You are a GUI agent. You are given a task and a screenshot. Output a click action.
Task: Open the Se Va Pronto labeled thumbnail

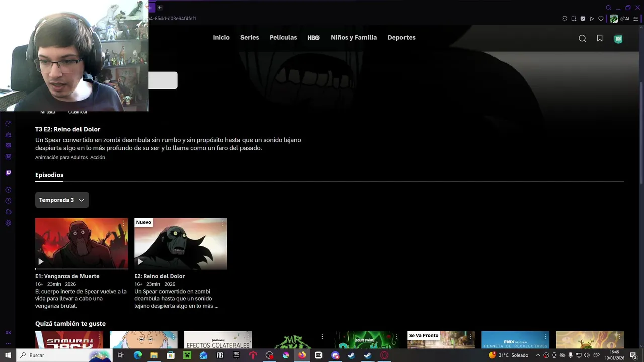coord(441,340)
